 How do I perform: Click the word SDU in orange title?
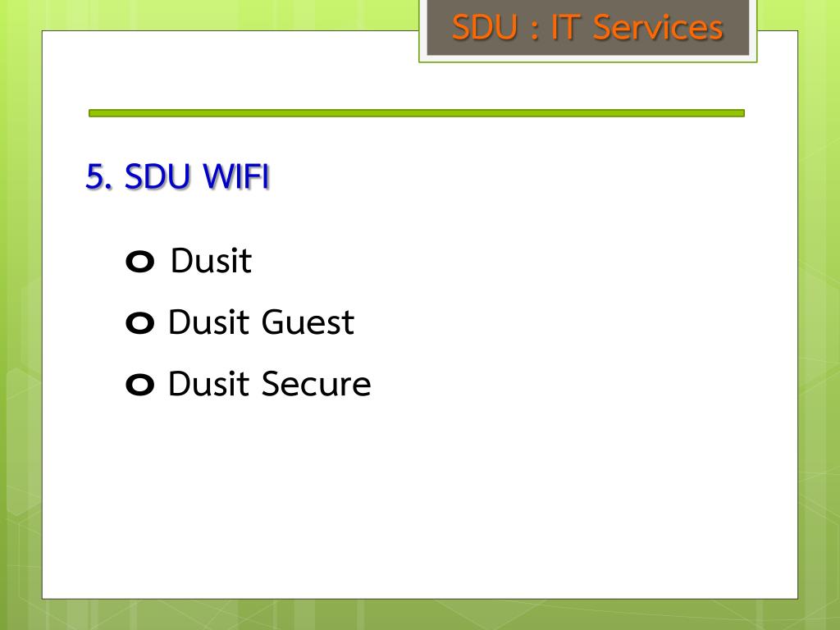[485, 27]
